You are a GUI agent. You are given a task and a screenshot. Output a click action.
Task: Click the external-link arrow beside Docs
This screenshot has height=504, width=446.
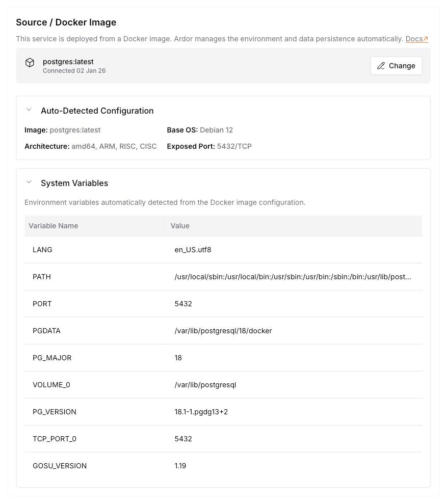(427, 38)
